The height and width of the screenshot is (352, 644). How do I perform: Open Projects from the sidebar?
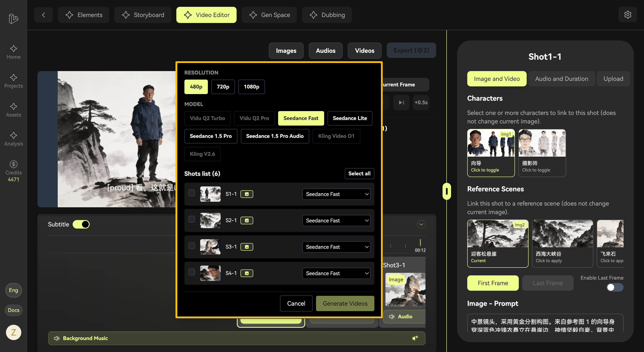coord(13,81)
